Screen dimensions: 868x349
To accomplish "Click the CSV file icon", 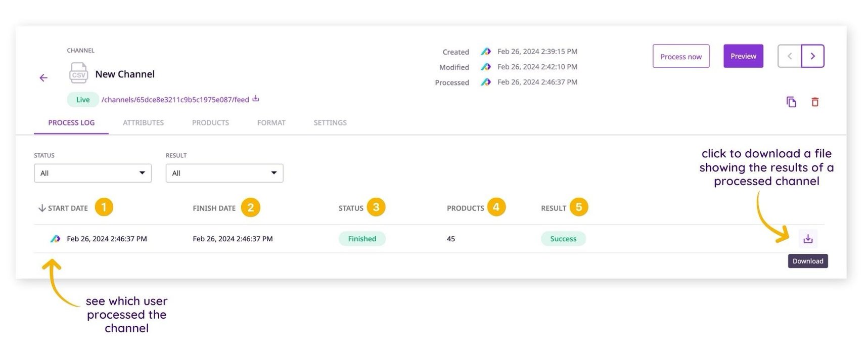I will pyautogui.click(x=78, y=74).
